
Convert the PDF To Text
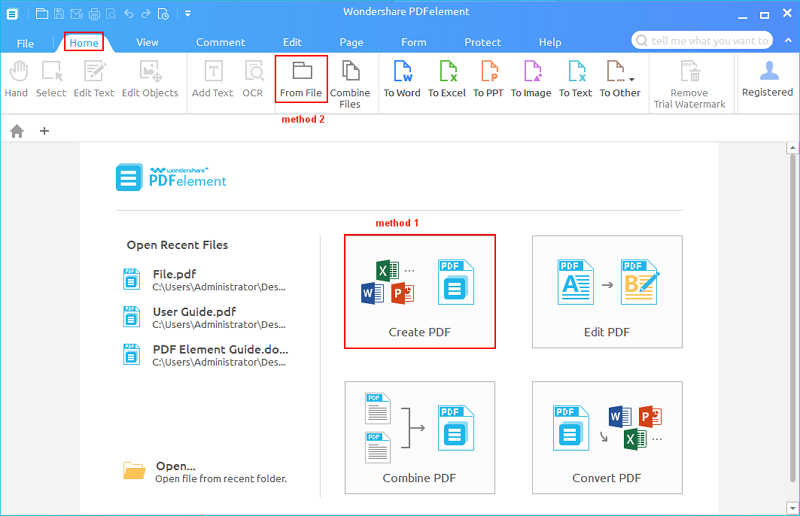point(576,79)
